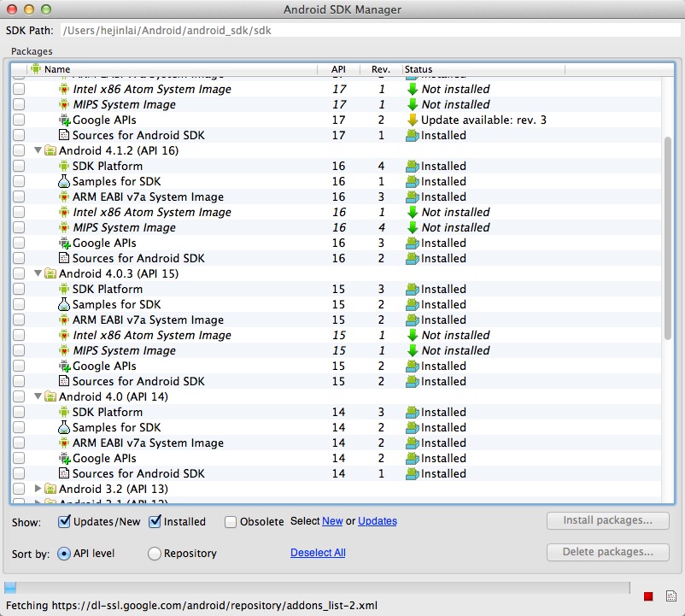Collapse the Android 4.1.2 (API 16) group
685x616 pixels.
tap(38, 150)
